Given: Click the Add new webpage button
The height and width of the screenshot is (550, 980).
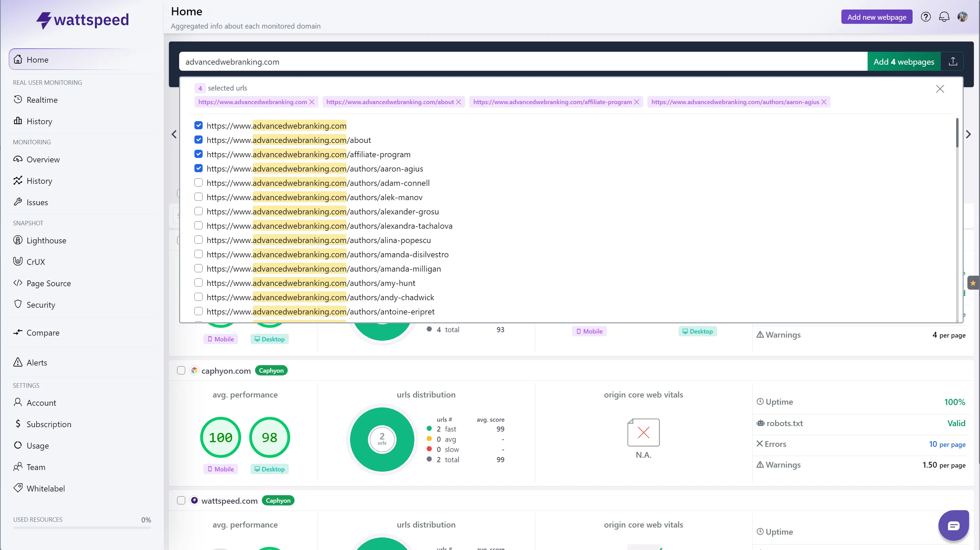Looking at the screenshot, I should [x=876, y=17].
